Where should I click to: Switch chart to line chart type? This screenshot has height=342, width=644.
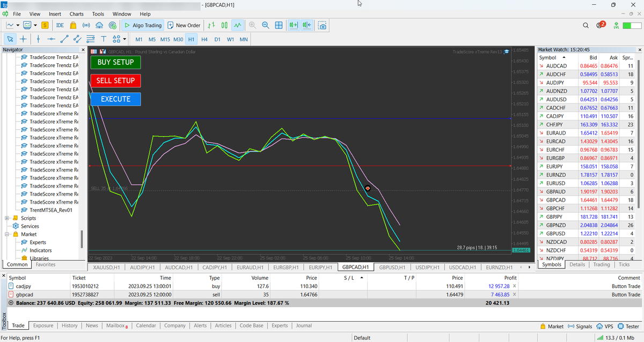pos(238,25)
